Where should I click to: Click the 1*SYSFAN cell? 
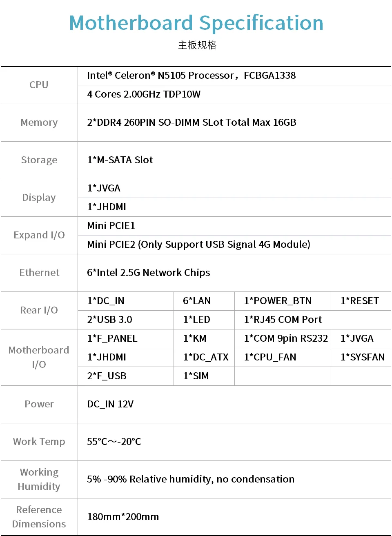point(363,357)
